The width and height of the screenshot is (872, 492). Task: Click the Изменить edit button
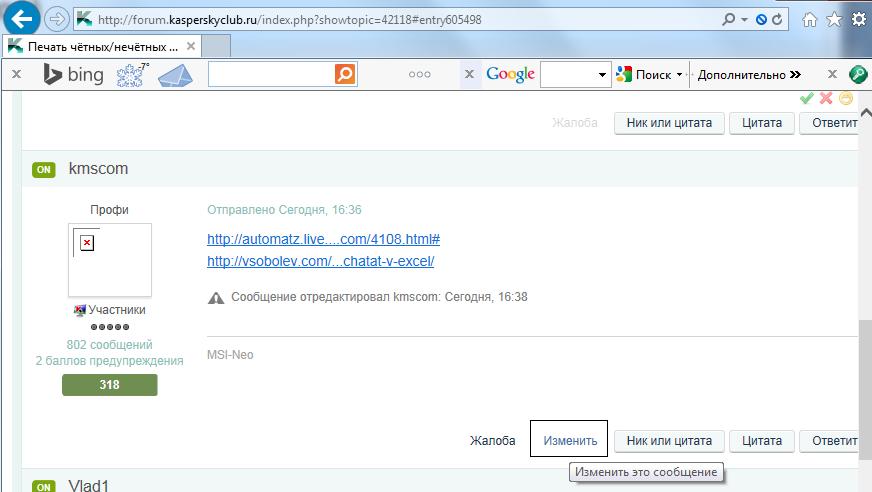(570, 441)
